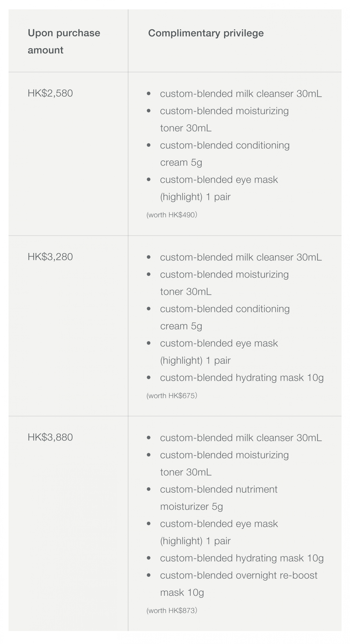This screenshot has width=350, height=644.
Task: Click moisturizing toner item in HK$2,580 row
Action: pos(224,111)
